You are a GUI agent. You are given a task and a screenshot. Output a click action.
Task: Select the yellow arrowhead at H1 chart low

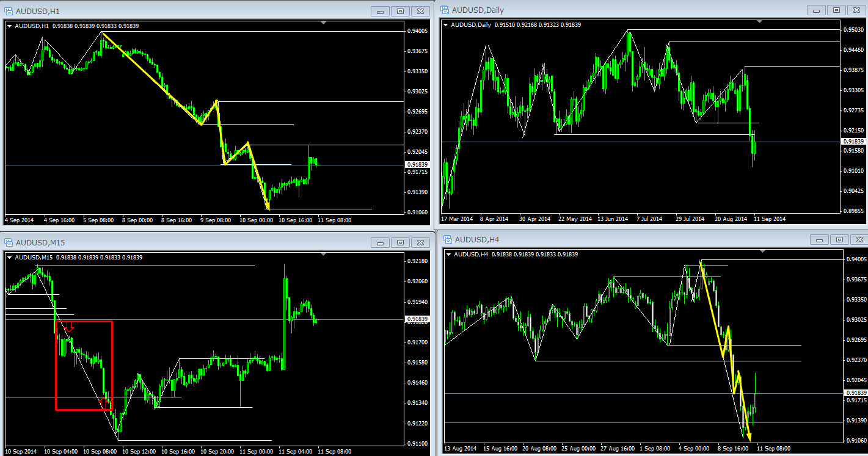268,208
